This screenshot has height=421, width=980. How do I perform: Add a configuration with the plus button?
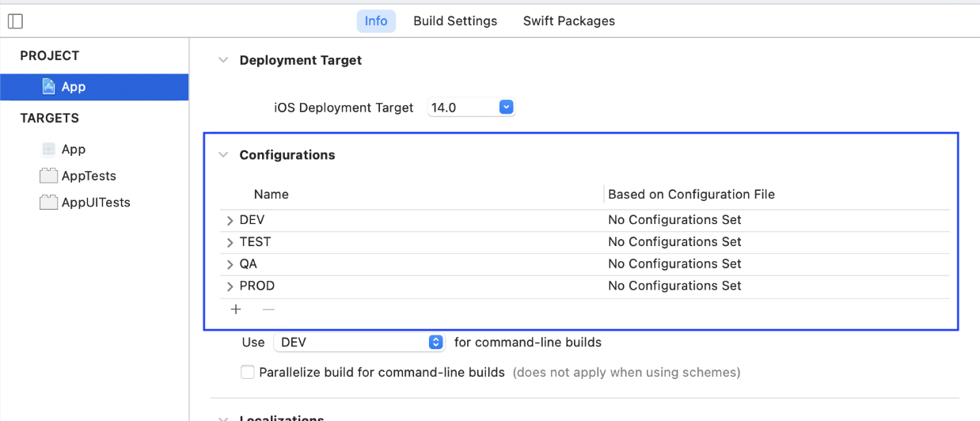click(236, 309)
